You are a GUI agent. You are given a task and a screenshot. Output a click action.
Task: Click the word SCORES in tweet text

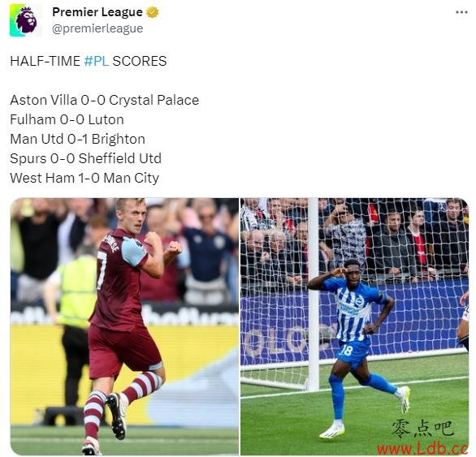coord(140,61)
